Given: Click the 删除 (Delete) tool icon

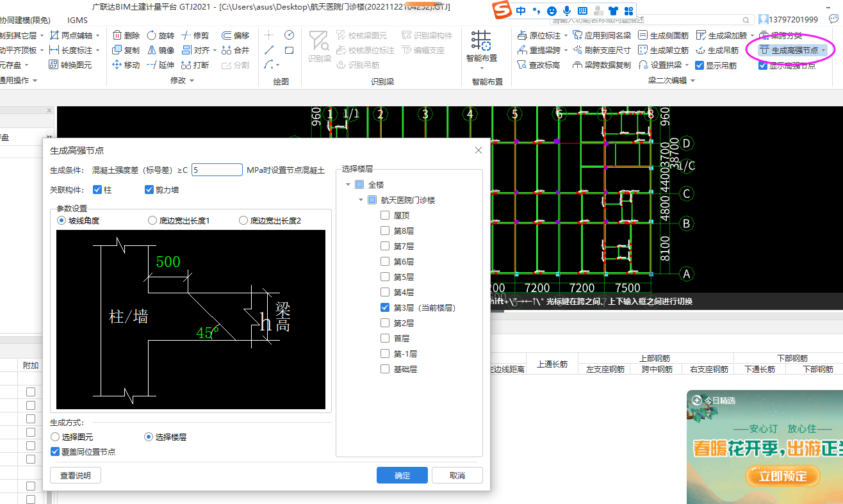Looking at the screenshot, I should pyautogui.click(x=117, y=35).
